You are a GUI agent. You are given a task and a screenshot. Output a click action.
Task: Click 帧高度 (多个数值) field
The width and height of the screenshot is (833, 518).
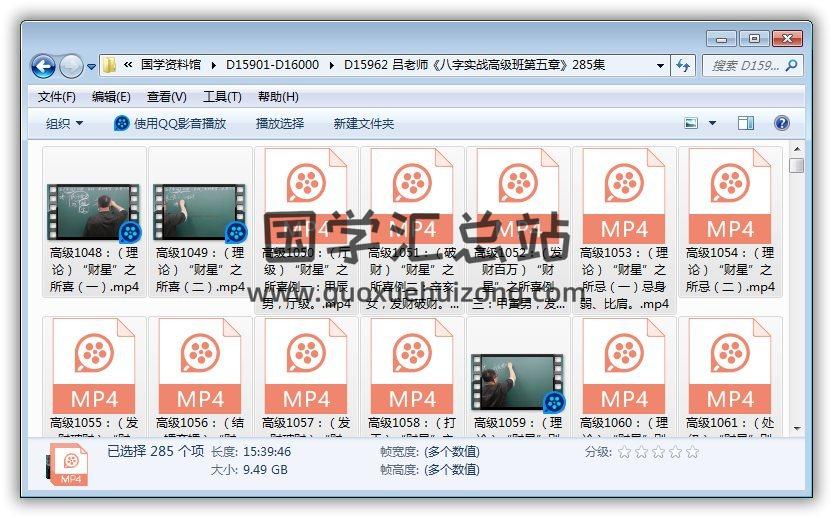click(x=430, y=470)
